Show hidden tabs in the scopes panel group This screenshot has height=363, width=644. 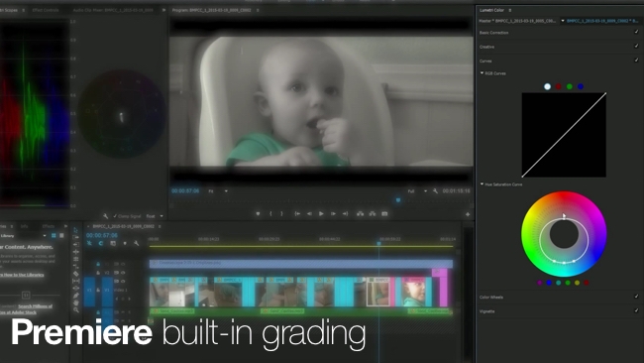pyautogui.click(x=163, y=10)
